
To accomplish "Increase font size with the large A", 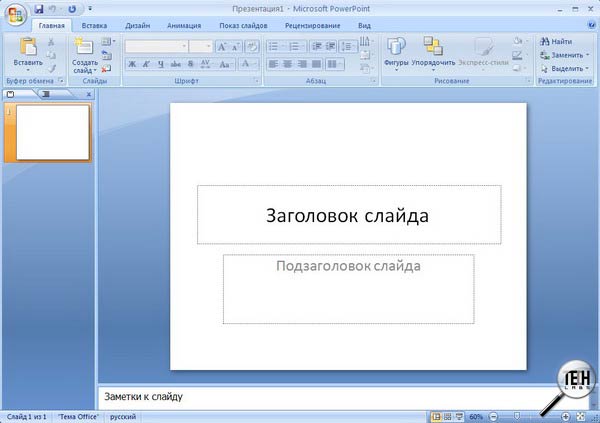I will [222, 47].
